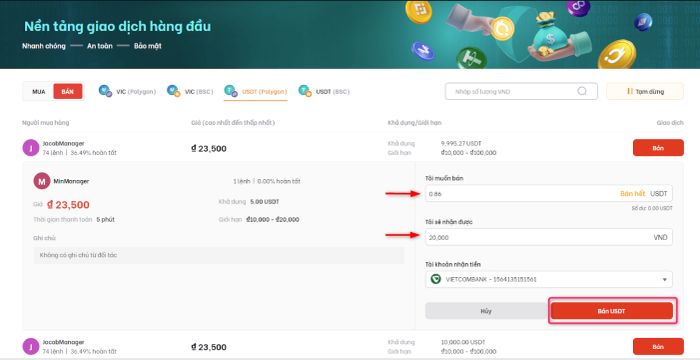Click the Không có ghi chú note box
The image size is (700, 360).
point(219,255)
